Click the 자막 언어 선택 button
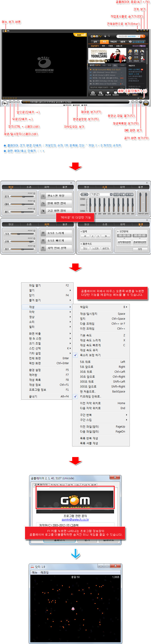Image resolution: width=151 pixels, height=644 pixels. 56,248
